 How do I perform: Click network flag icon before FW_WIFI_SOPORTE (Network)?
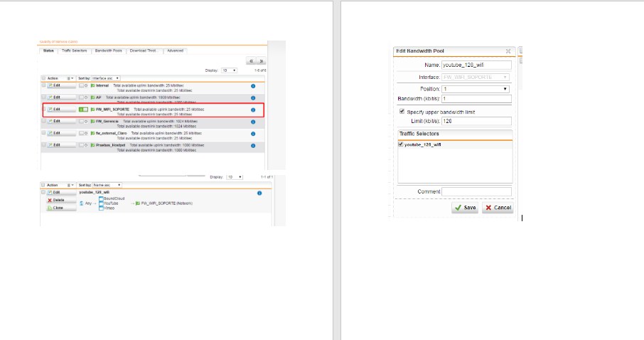click(x=138, y=203)
